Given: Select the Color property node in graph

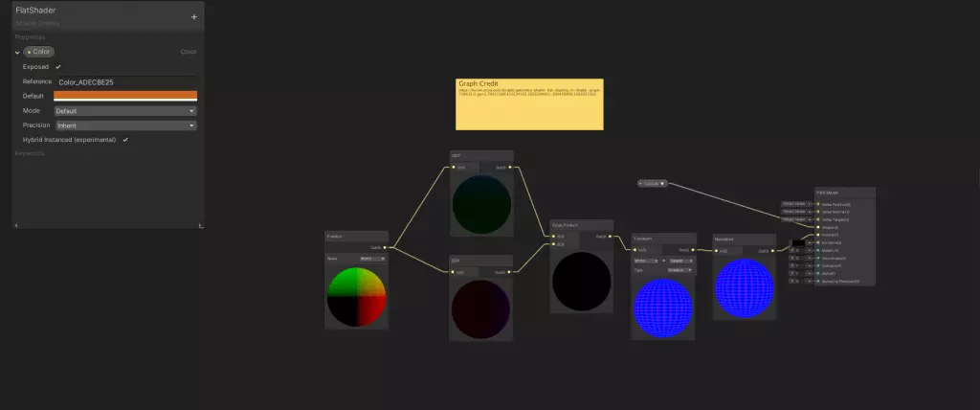Looking at the screenshot, I should pos(651,183).
